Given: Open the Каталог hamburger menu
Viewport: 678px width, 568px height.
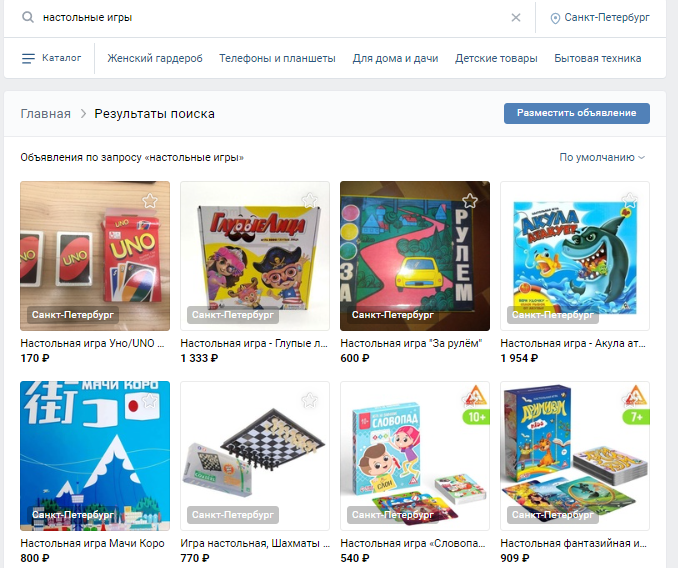Looking at the screenshot, I should coord(51,58).
